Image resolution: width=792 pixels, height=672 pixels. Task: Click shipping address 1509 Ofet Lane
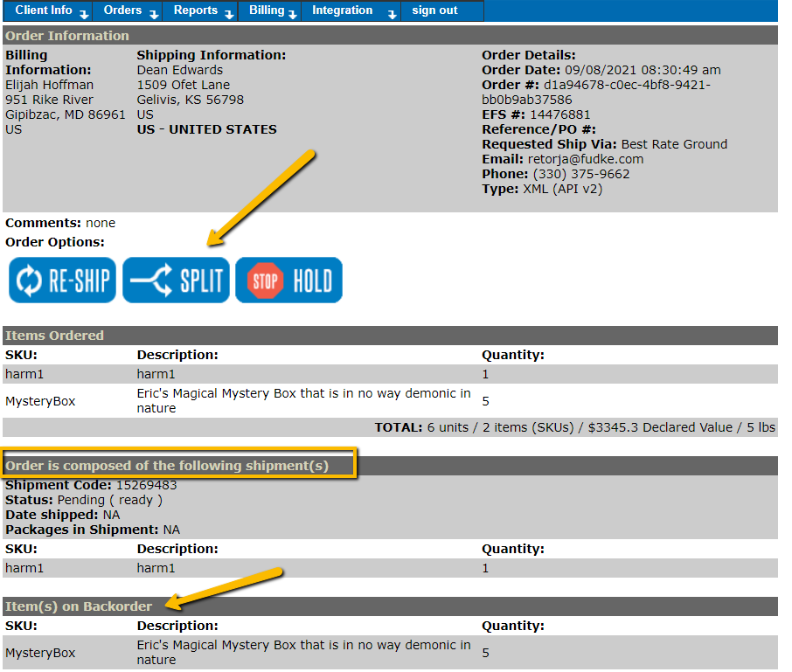click(x=184, y=85)
